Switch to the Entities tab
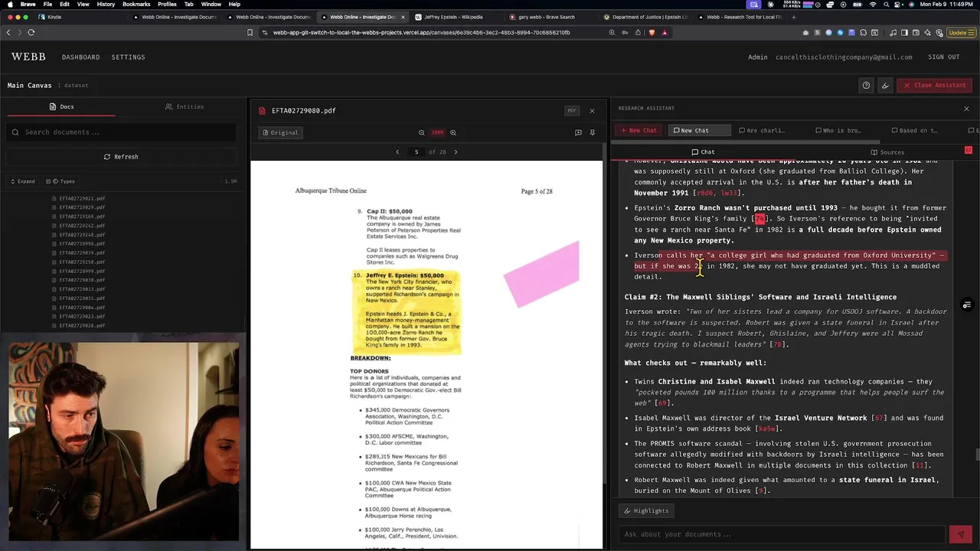Viewport: 980px width, 551px height. [x=185, y=106]
